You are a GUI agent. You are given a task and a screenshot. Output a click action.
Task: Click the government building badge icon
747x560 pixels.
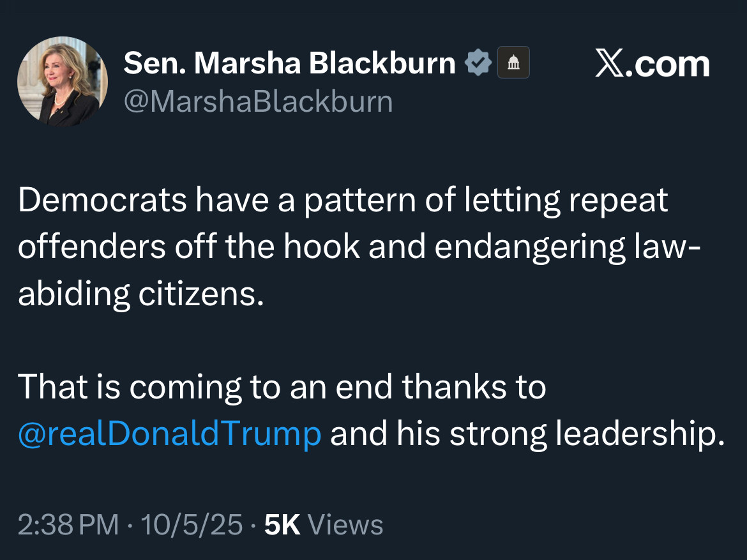[x=513, y=63]
